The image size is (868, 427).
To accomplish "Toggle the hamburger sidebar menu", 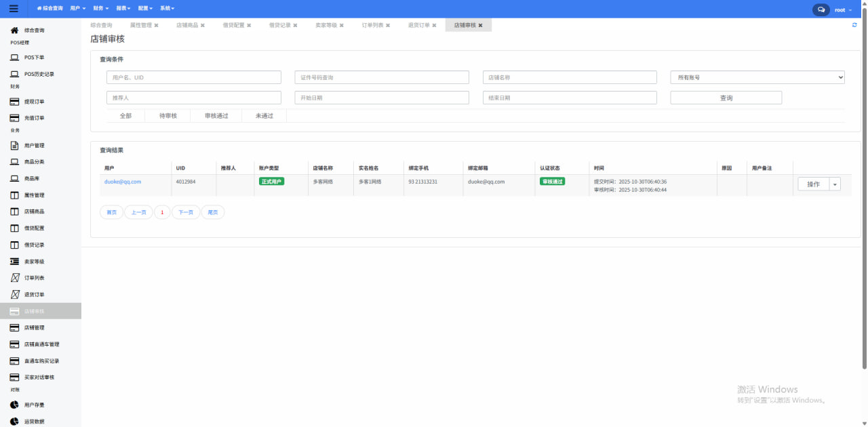I will 14,8.
